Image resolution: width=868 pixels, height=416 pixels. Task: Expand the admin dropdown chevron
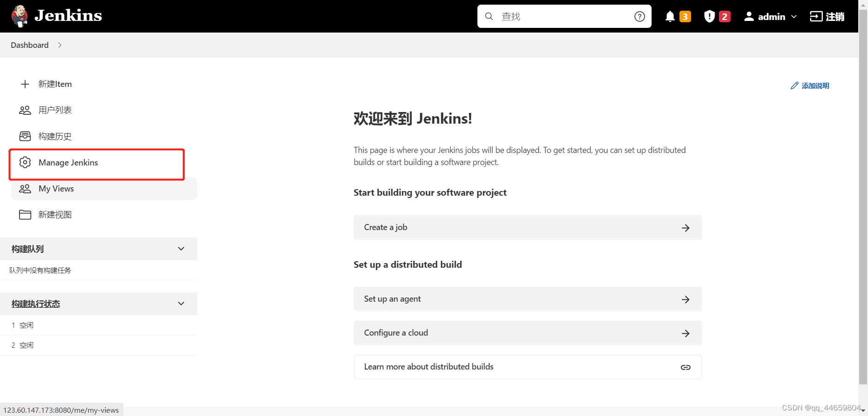point(794,17)
